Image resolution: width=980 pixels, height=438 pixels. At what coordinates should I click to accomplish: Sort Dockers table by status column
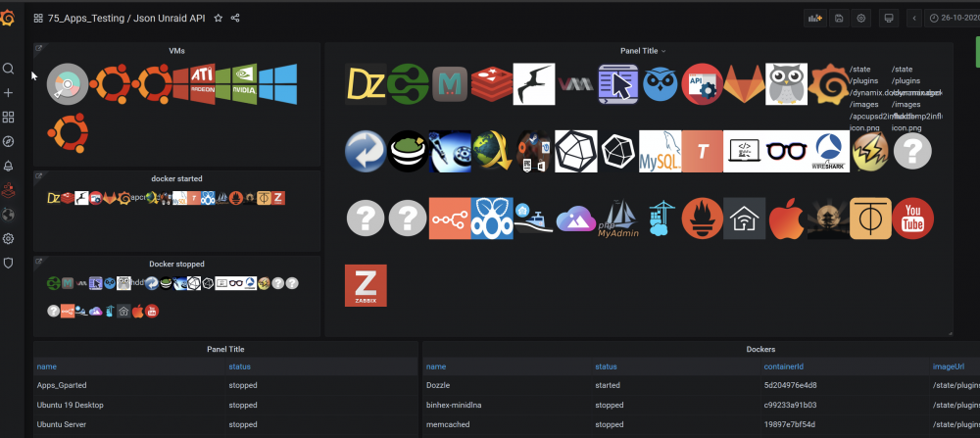[x=606, y=366]
